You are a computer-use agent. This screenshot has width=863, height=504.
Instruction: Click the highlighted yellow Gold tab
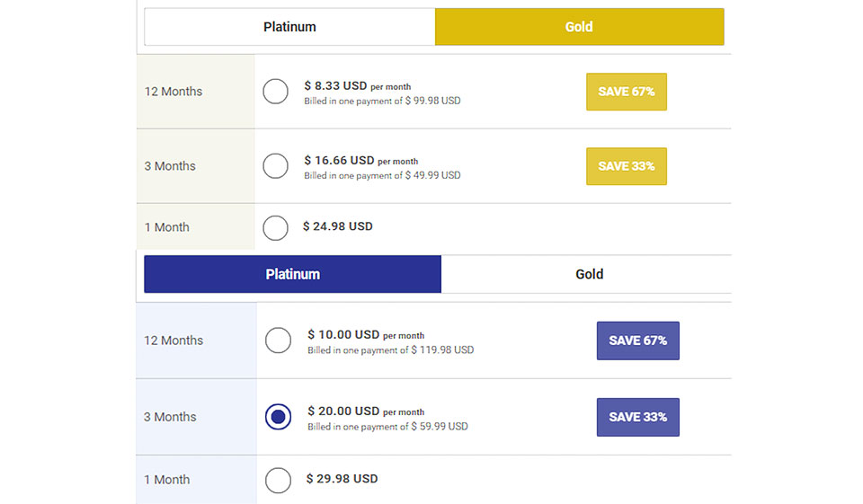579,27
